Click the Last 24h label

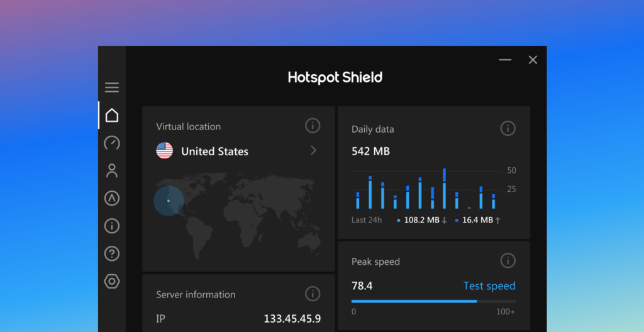[367, 220]
